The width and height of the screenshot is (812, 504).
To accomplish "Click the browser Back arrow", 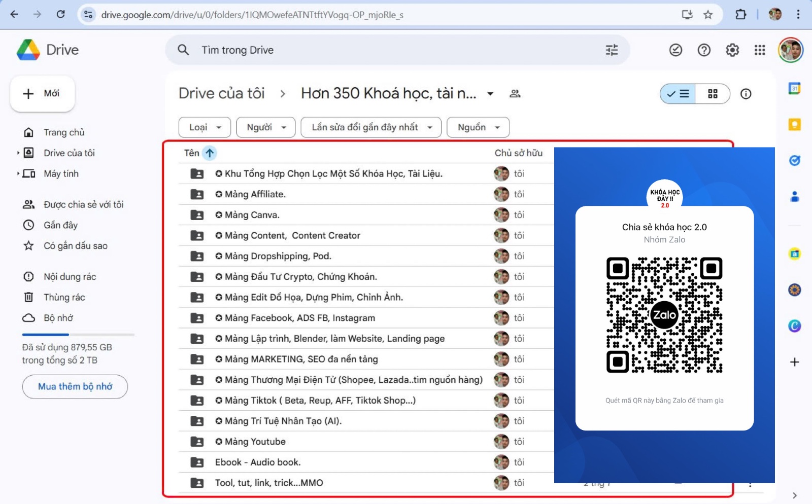I will click(14, 14).
